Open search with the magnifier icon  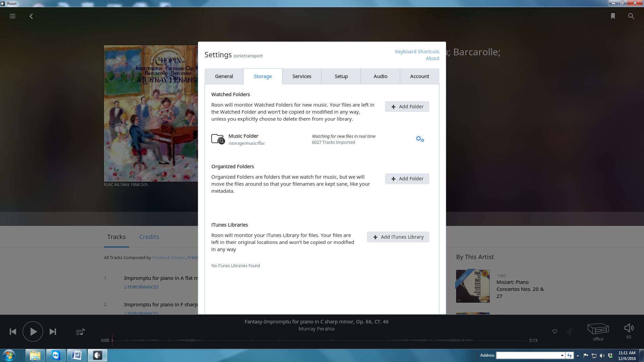[x=631, y=16]
